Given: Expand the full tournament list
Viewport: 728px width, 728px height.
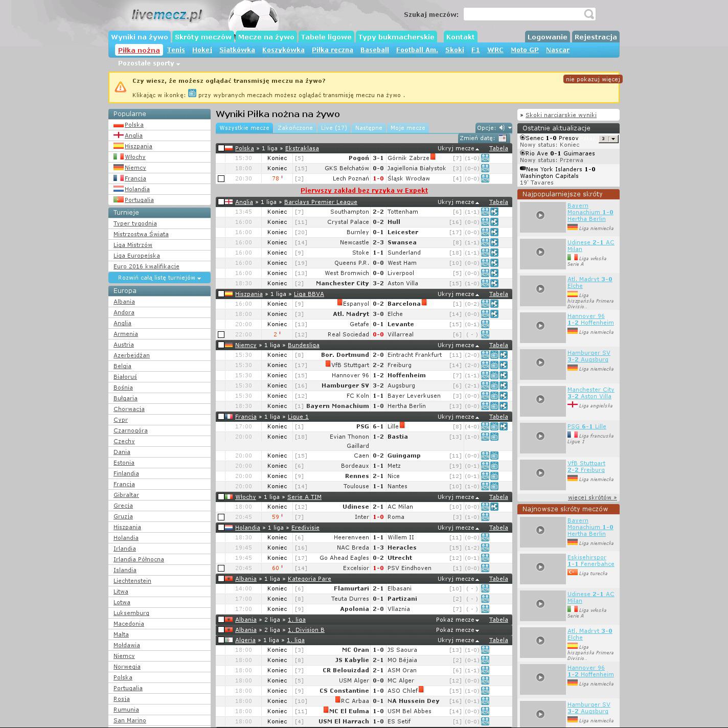Looking at the screenshot, I should [x=159, y=278].
